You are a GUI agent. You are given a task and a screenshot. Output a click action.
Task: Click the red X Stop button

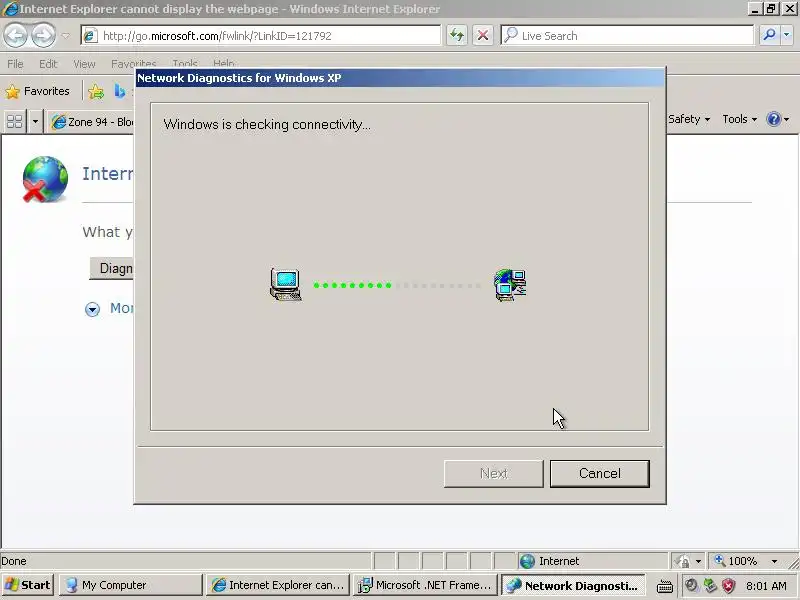483,36
